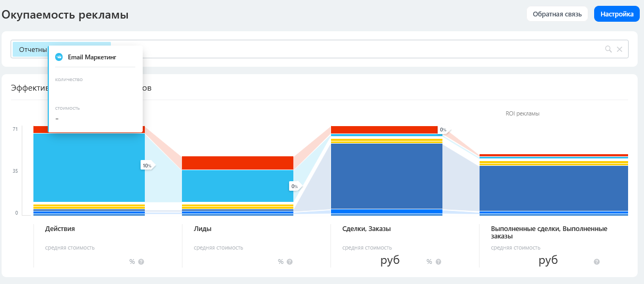Click the dark blue segment of Сделки bar
The width and height of the screenshot is (644, 284).
coord(386,176)
